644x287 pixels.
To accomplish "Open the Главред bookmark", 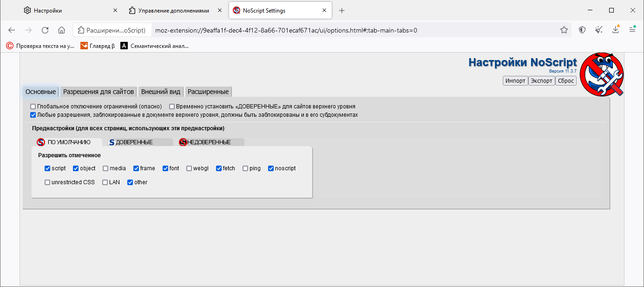I will point(98,46).
